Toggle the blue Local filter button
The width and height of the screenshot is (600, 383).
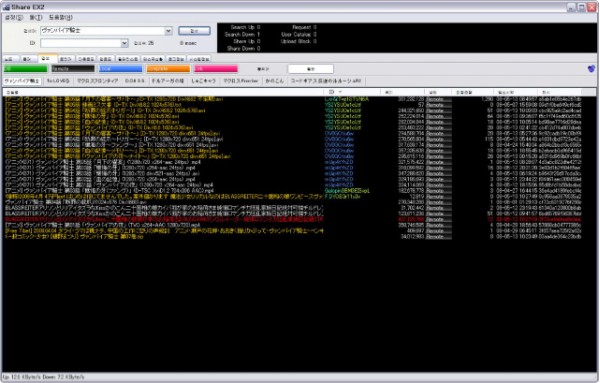pyautogui.click(x=121, y=69)
